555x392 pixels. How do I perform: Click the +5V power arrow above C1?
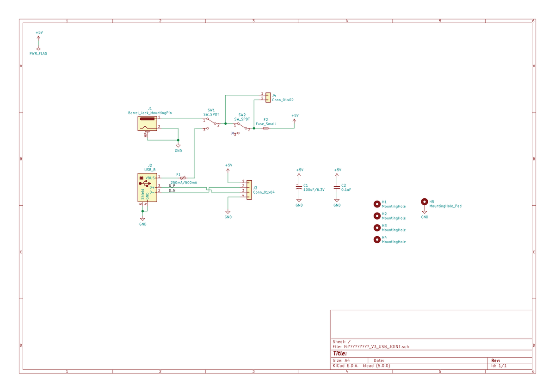point(299,175)
